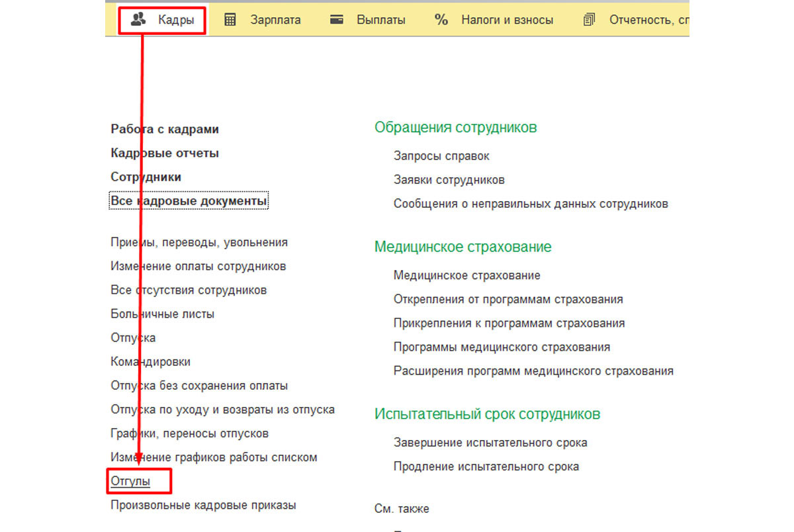Open Больничные листы
This screenshot has height=532, width=794.
click(162, 314)
